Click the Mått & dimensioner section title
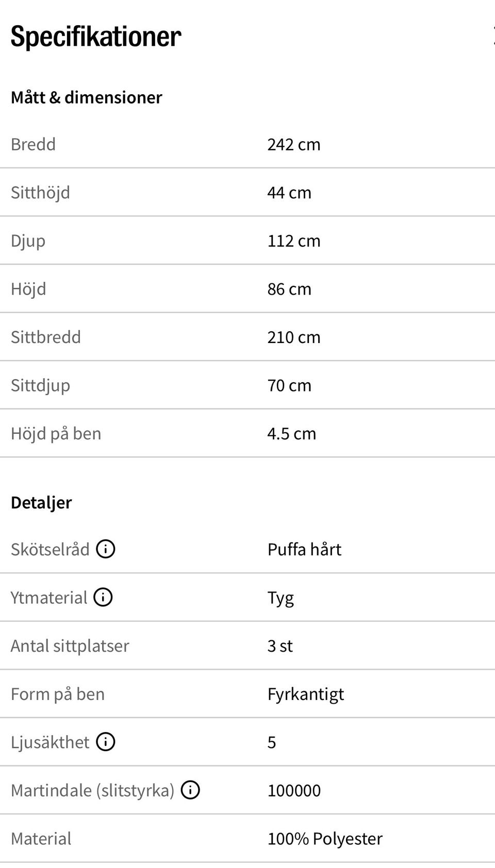This screenshot has width=495, height=868. (x=87, y=97)
